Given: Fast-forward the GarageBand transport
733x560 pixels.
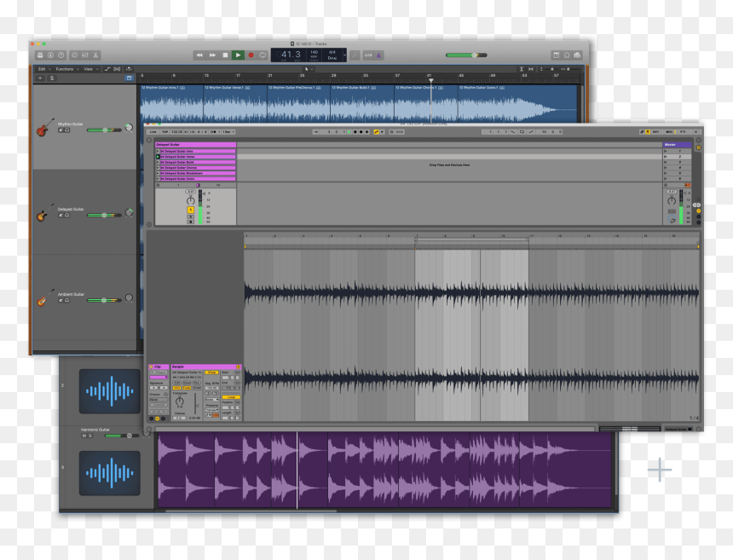Looking at the screenshot, I should coord(213,55).
